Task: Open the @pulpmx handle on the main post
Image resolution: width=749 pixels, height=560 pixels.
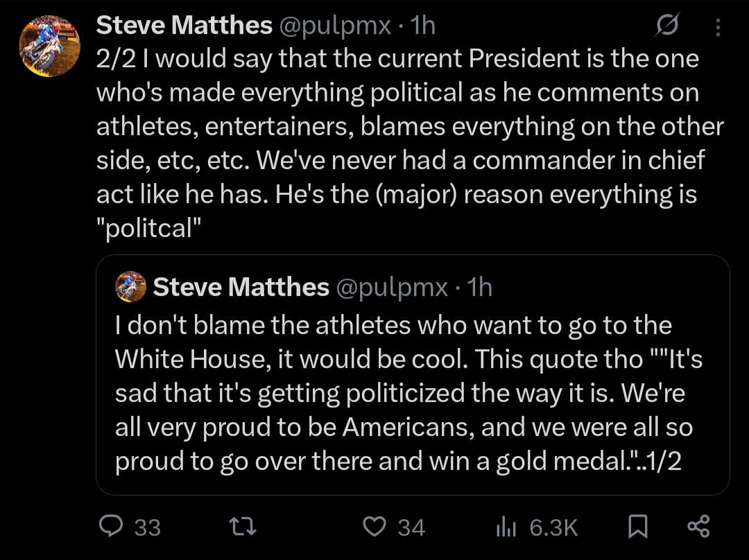Action: (x=334, y=26)
